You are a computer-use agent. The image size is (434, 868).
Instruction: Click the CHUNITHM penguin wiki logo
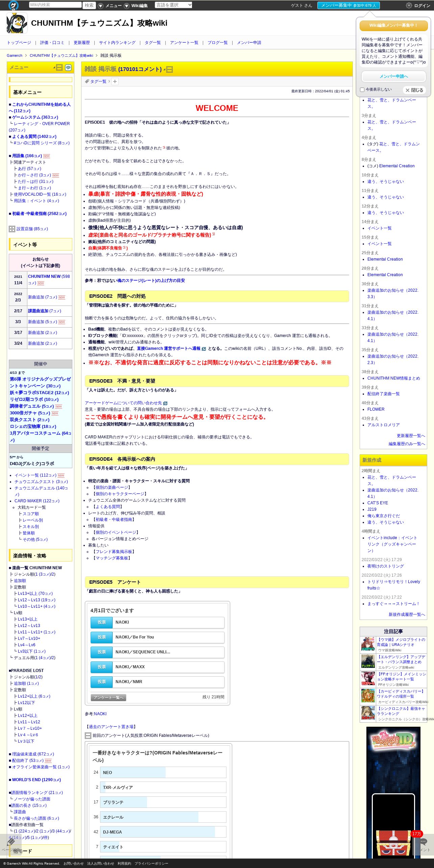click(17, 23)
